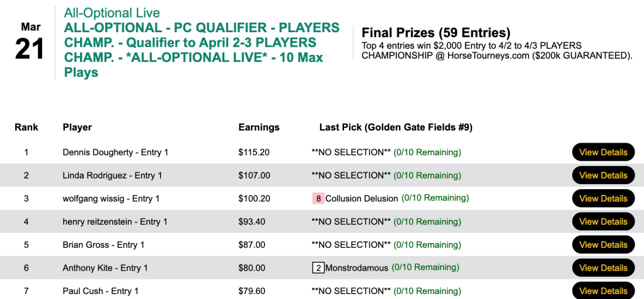Click the number 2 saddlecloth badge
The image size is (644, 299).
(318, 268)
